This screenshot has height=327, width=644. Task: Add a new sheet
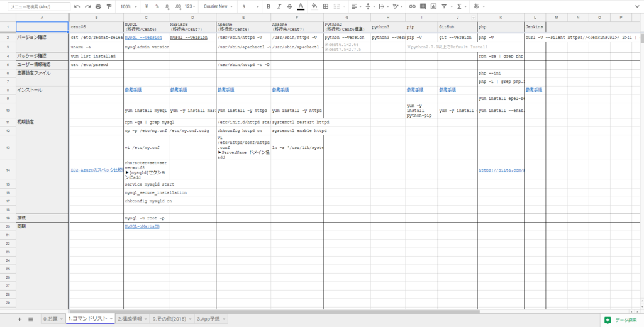(19, 319)
